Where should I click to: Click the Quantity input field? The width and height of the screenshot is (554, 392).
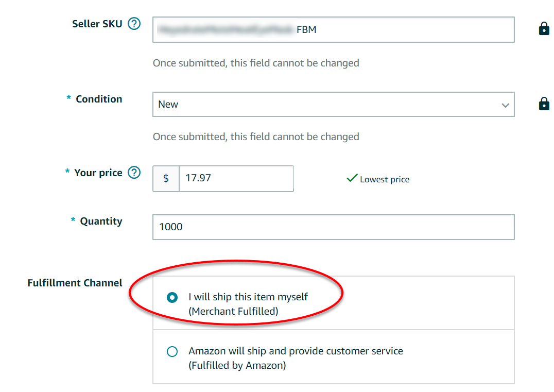pyautogui.click(x=333, y=227)
